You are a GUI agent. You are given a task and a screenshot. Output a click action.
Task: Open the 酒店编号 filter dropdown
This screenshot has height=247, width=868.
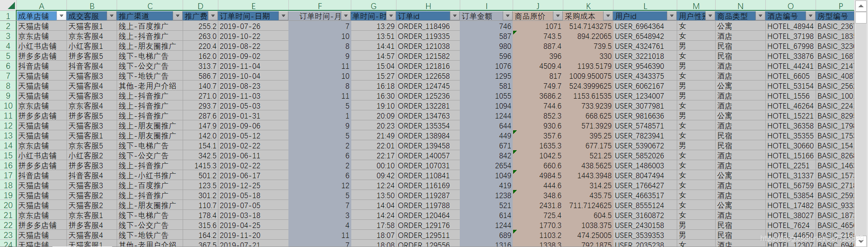(x=811, y=16)
